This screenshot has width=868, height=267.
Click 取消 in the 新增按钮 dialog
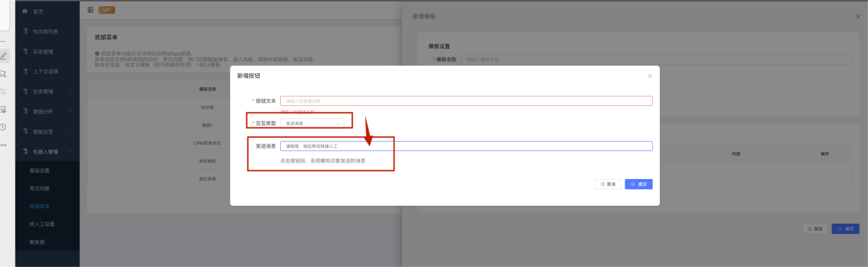pos(608,184)
